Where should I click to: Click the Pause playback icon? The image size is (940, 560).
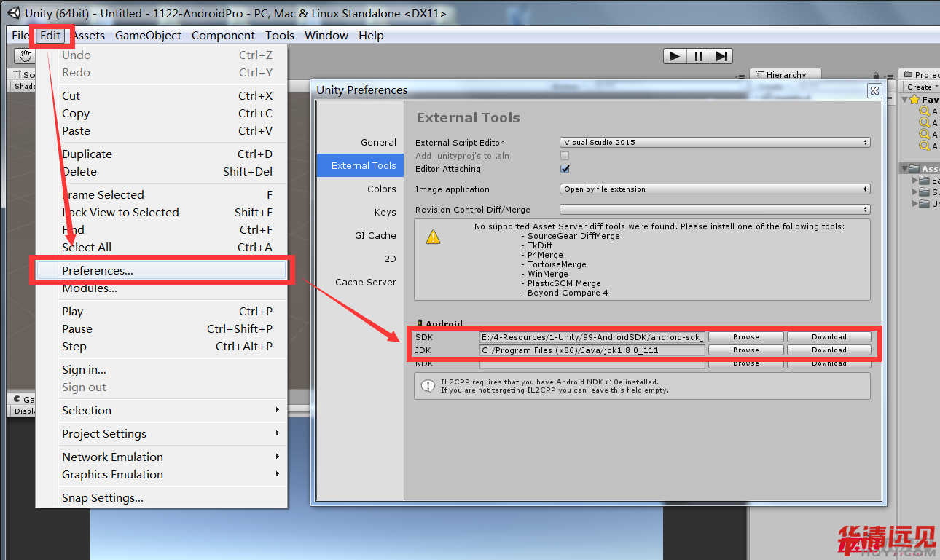click(698, 56)
